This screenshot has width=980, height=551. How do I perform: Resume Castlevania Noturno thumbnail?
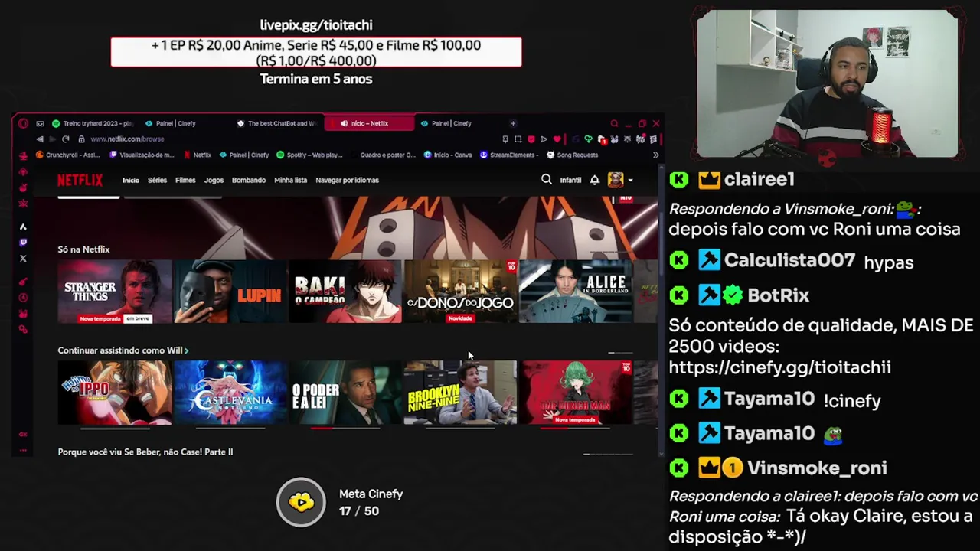point(230,393)
